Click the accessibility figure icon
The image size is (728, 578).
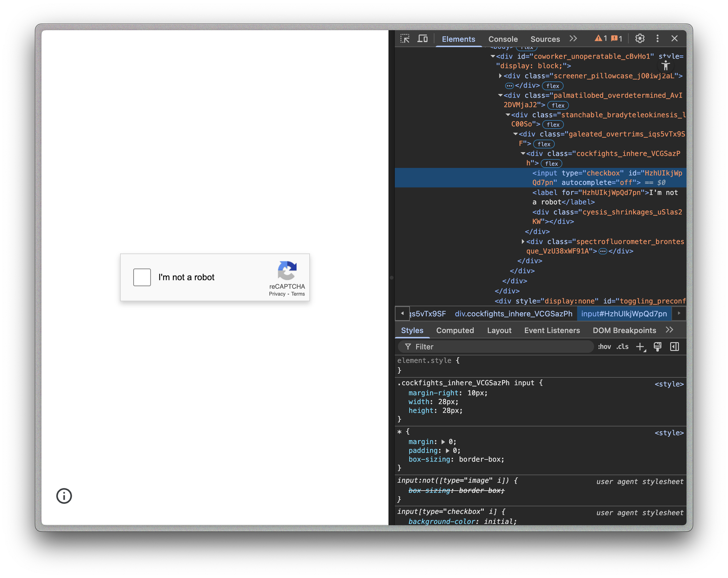[x=665, y=66]
